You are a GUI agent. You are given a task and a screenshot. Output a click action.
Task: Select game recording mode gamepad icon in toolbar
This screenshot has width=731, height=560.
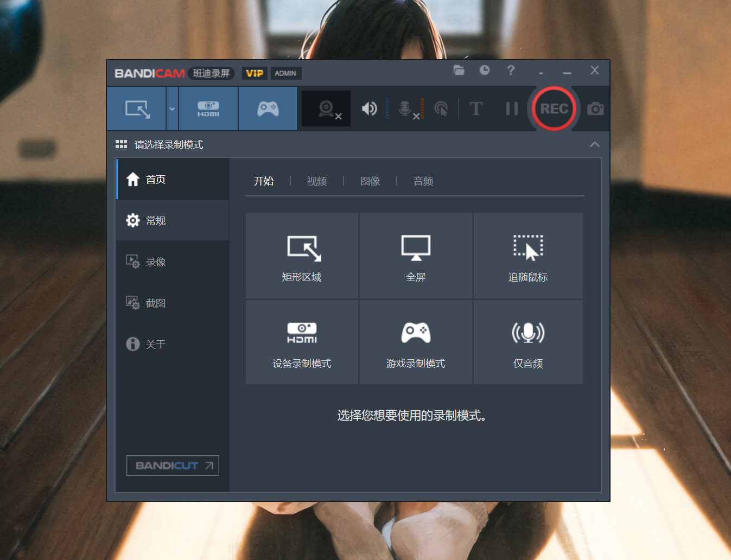point(268,109)
